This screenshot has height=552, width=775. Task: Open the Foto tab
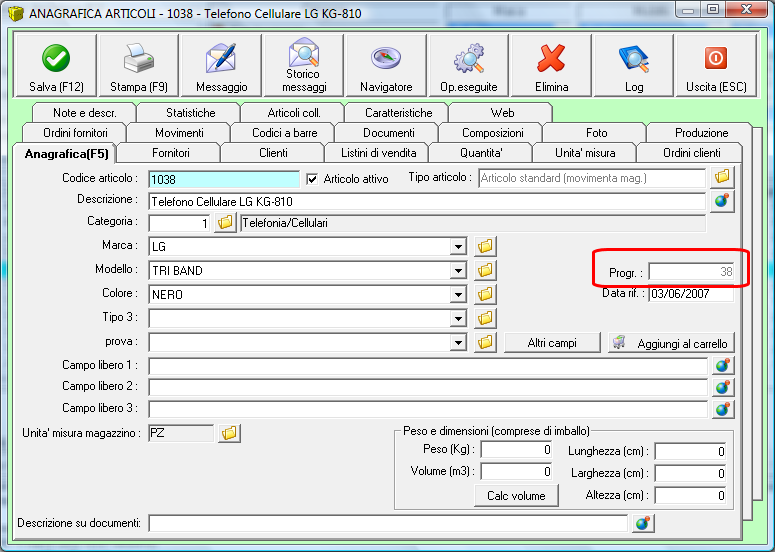click(597, 133)
